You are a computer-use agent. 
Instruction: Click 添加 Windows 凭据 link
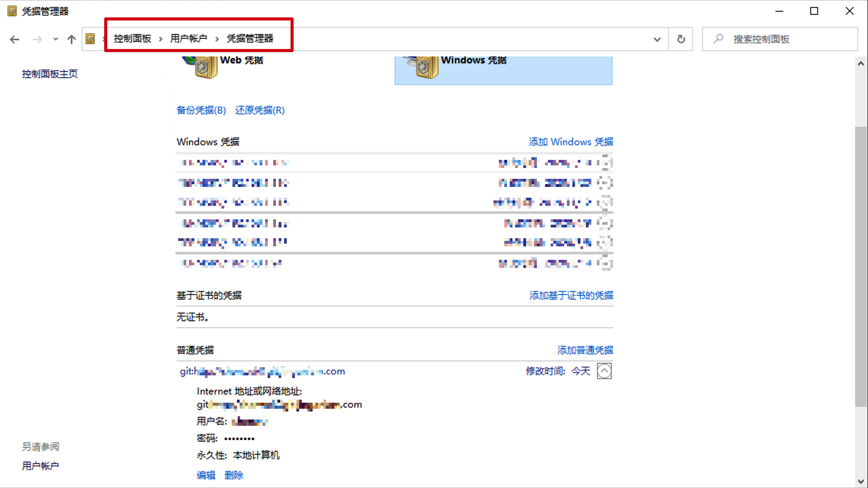pos(571,142)
